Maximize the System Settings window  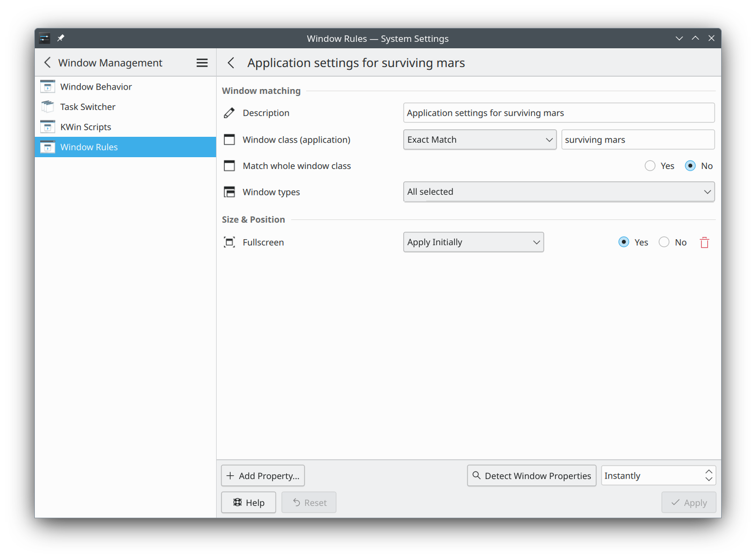695,38
